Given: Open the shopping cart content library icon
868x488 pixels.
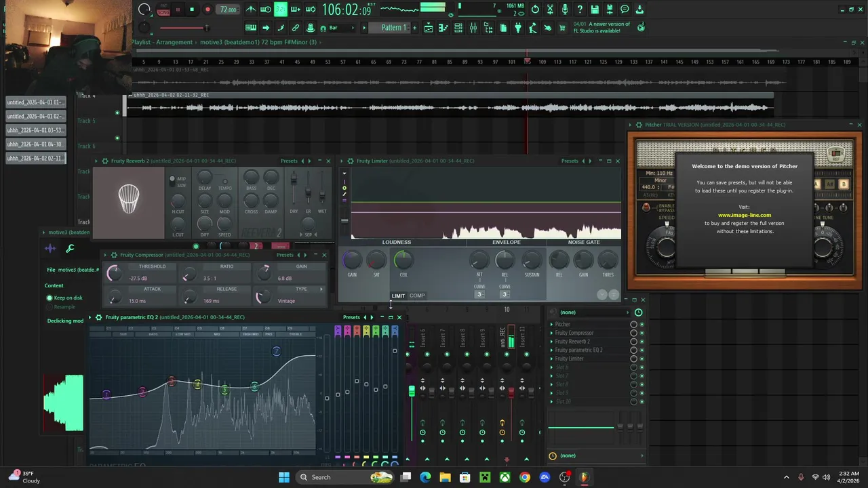Looking at the screenshot, I should click(561, 28).
